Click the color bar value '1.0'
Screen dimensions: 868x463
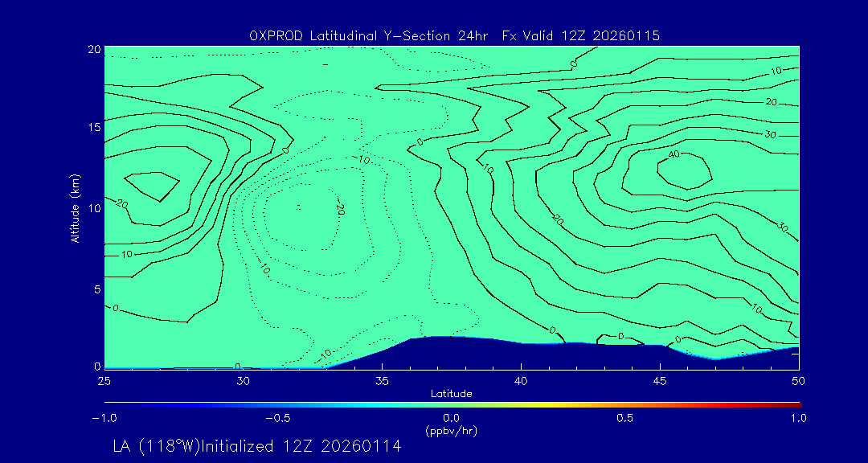coord(798,418)
